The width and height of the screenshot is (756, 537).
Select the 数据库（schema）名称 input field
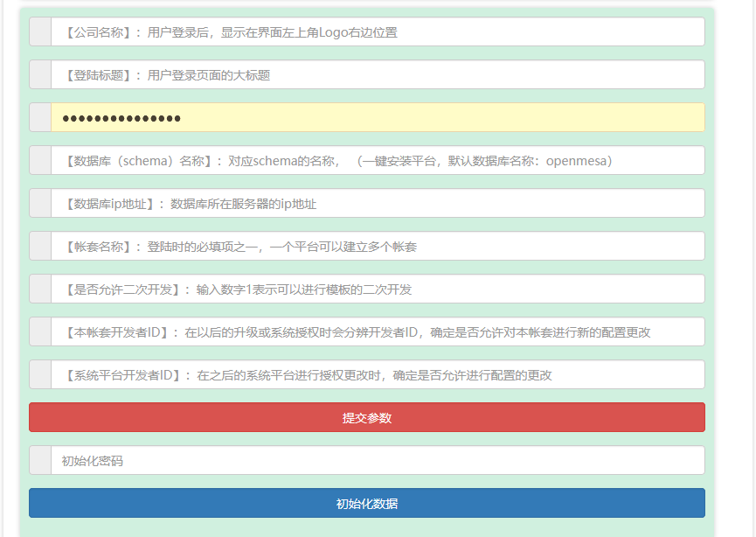(x=377, y=161)
